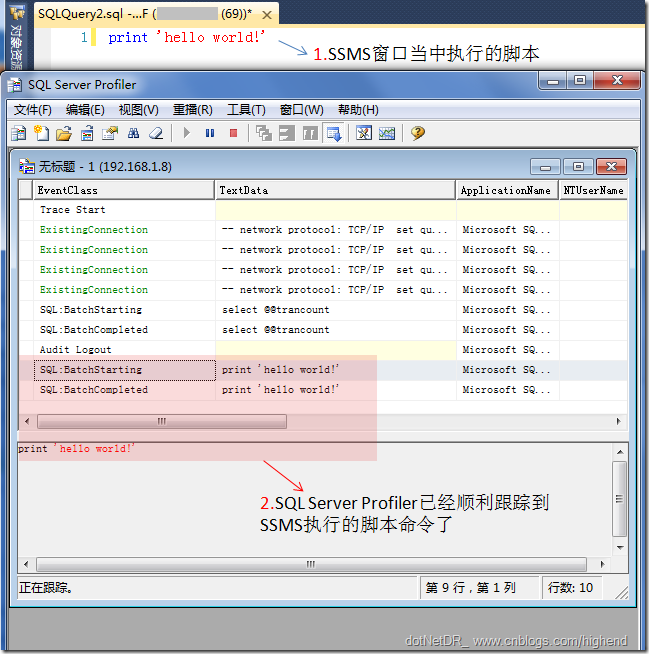Image resolution: width=649 pixels, height=654 pixels.
Task: Open trace Properties from the toolbar
Action: point(110,133)
